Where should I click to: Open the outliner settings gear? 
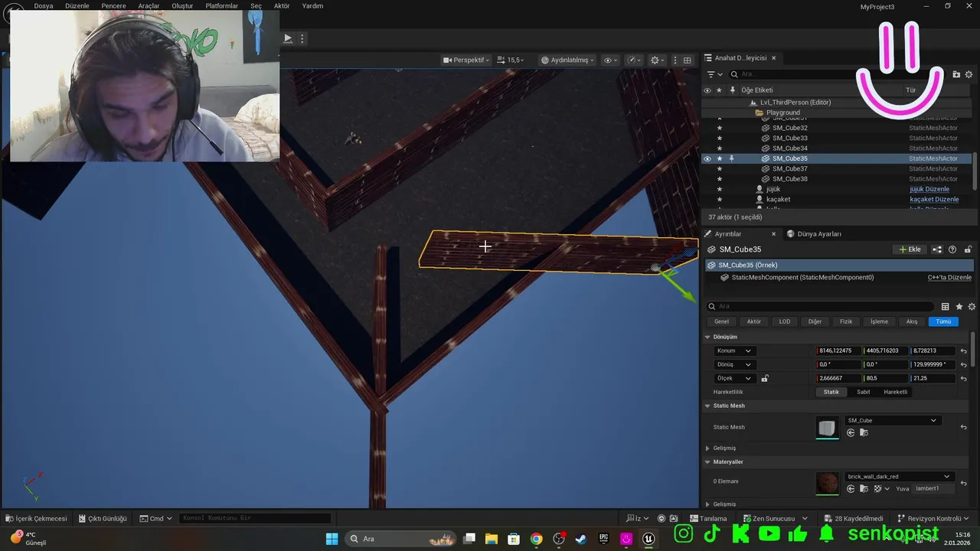(969, 74)
